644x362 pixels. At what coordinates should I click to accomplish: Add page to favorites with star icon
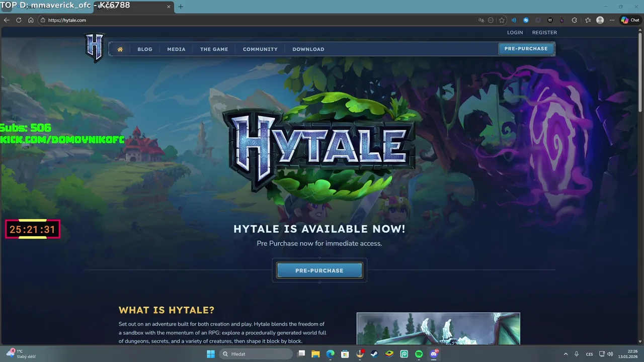[502, 20]
